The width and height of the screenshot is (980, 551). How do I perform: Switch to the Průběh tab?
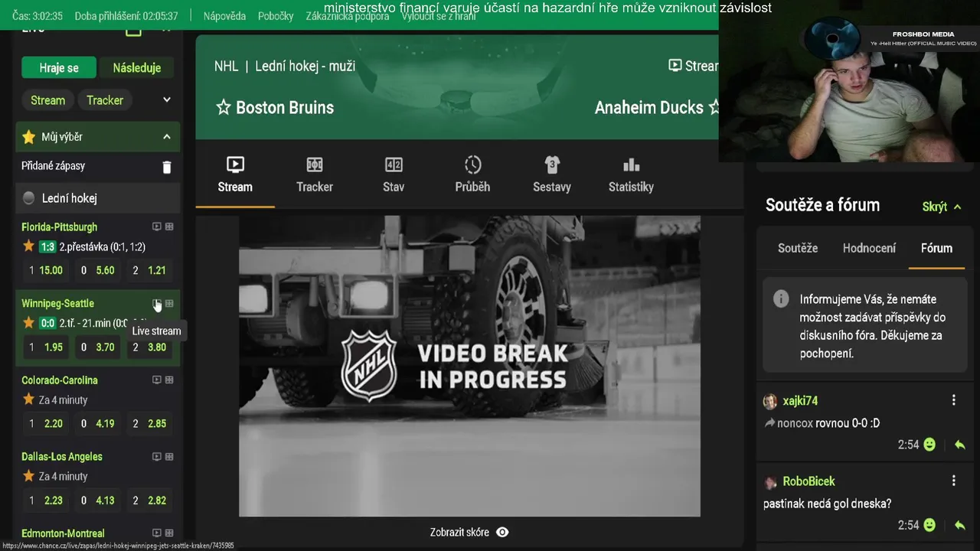472,174
